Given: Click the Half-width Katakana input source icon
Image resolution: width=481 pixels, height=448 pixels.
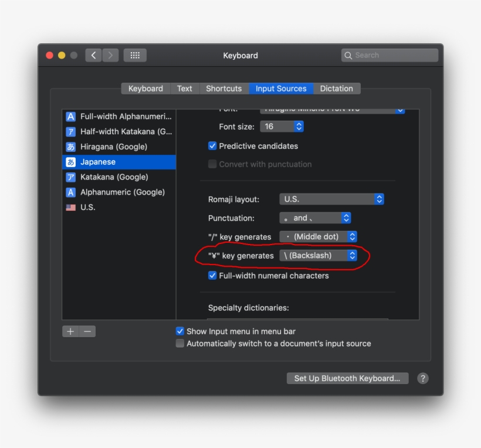Looking at the screenshot, I should point(70,131).
